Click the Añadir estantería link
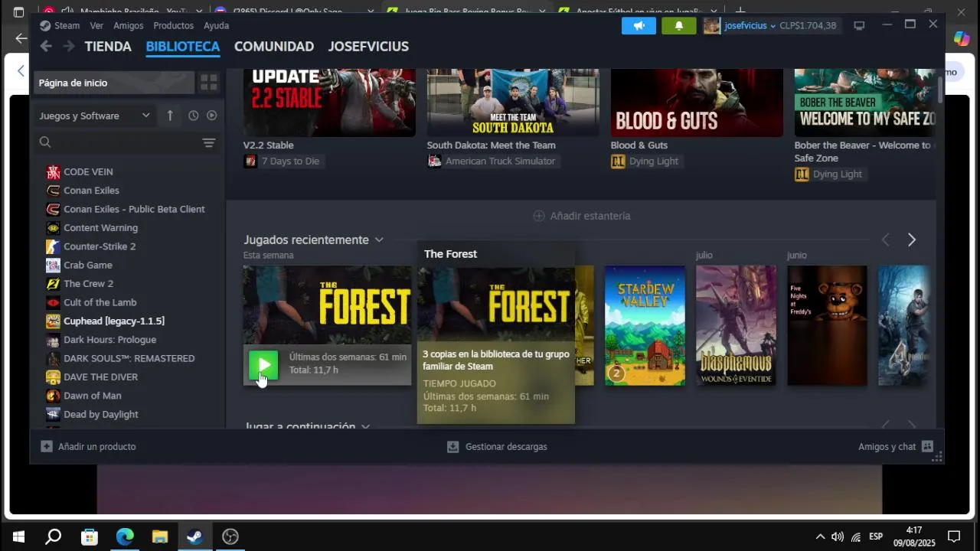This screenshot has height=551, width=980. point(590,217)
